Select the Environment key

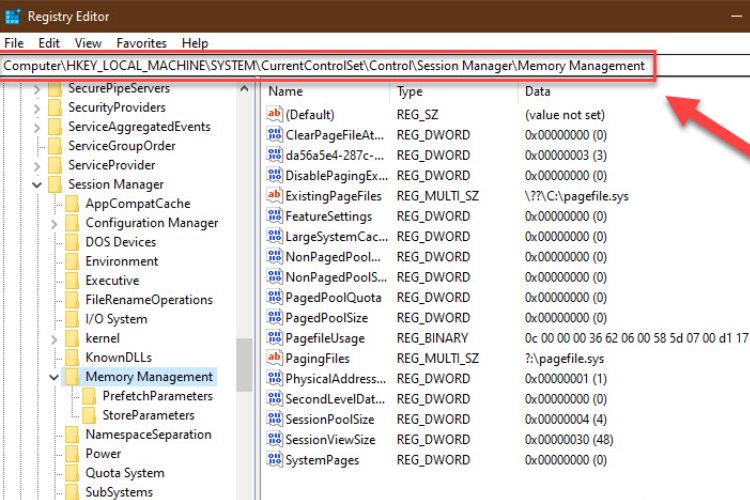pyautogui.click(x=121, y=261)
